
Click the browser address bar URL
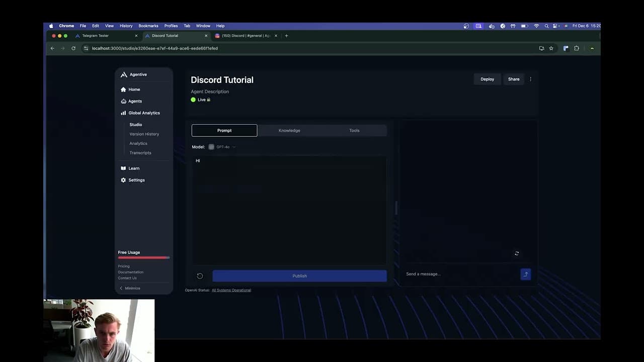pos(155,48)
